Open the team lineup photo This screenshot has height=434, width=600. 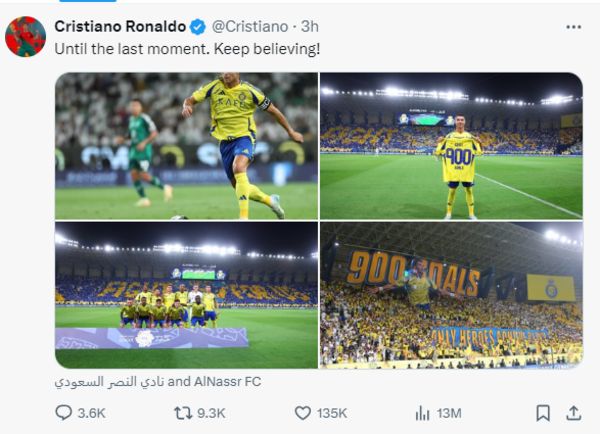(x=186, y=295)
